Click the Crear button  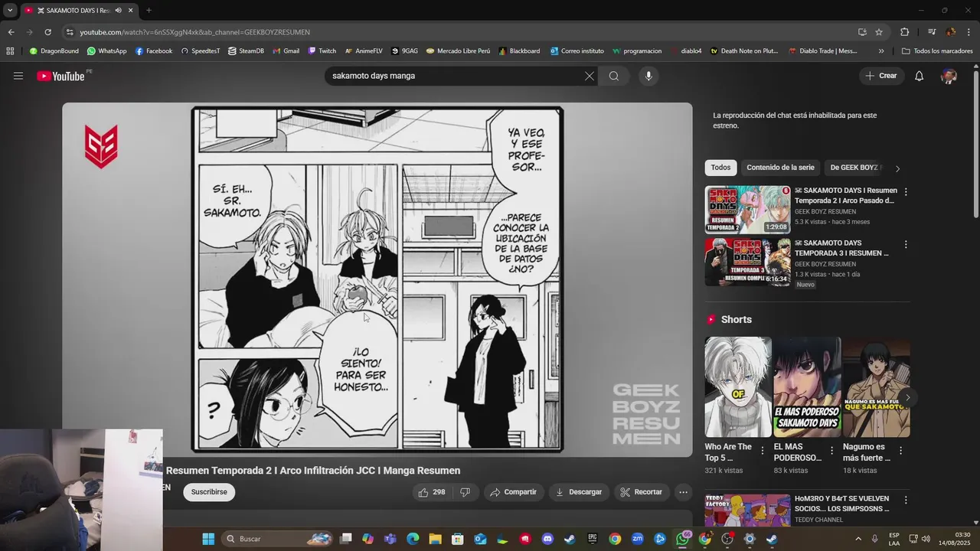click(x=880, y=76)
